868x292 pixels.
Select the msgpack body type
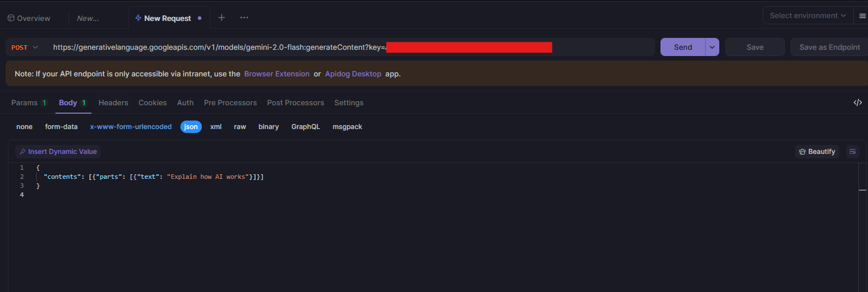coord(347,127)
